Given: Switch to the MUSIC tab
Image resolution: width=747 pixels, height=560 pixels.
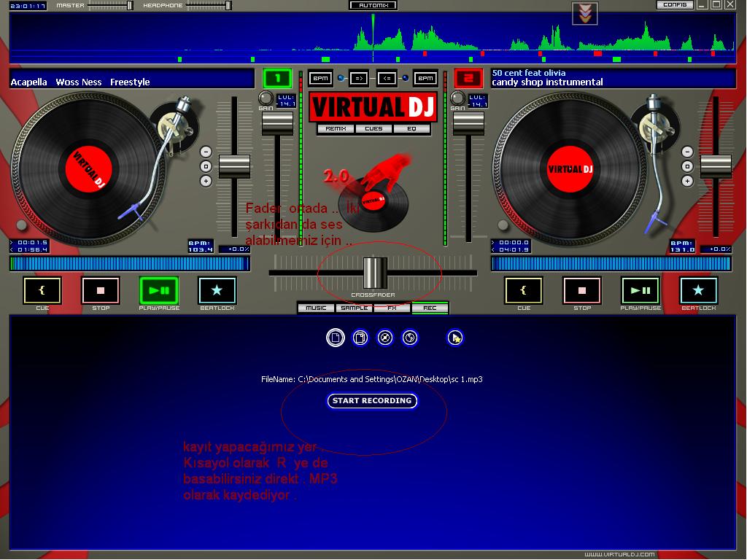Looking at the screenshot, I should click(316, 308).
